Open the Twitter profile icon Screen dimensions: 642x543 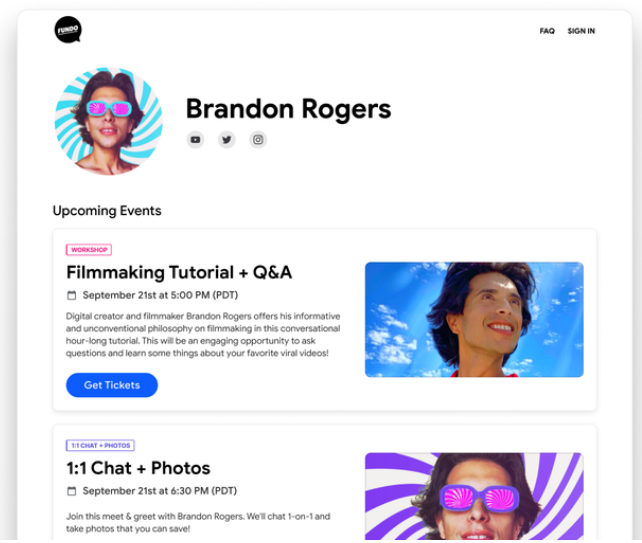pyautogui.click(x=226, y=140)
